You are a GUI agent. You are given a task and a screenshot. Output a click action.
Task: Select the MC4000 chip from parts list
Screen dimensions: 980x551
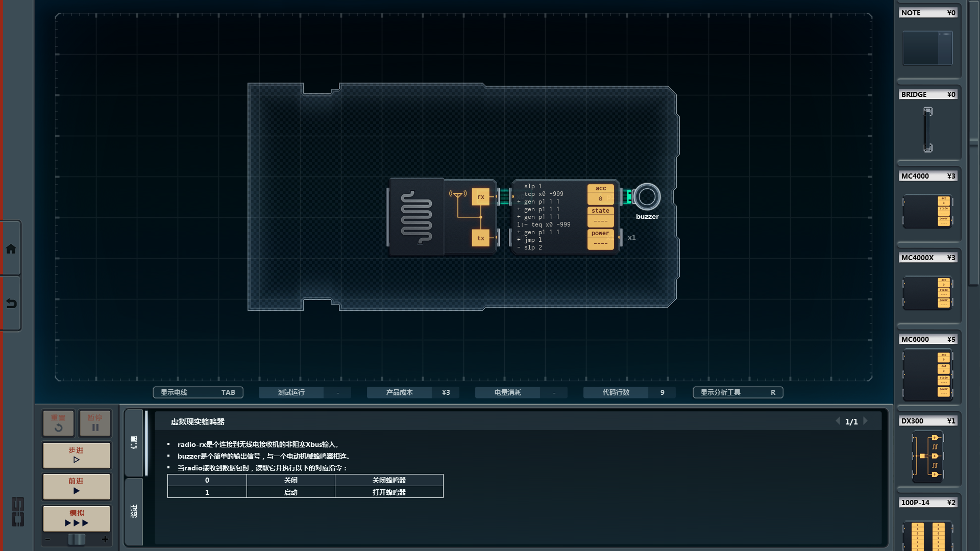[x=927, y=210]
